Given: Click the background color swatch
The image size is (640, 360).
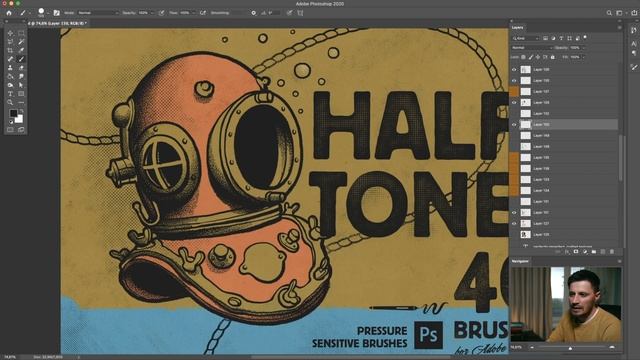Looking at the screenshot, I should pyautogui.click(x=19, y=119).
